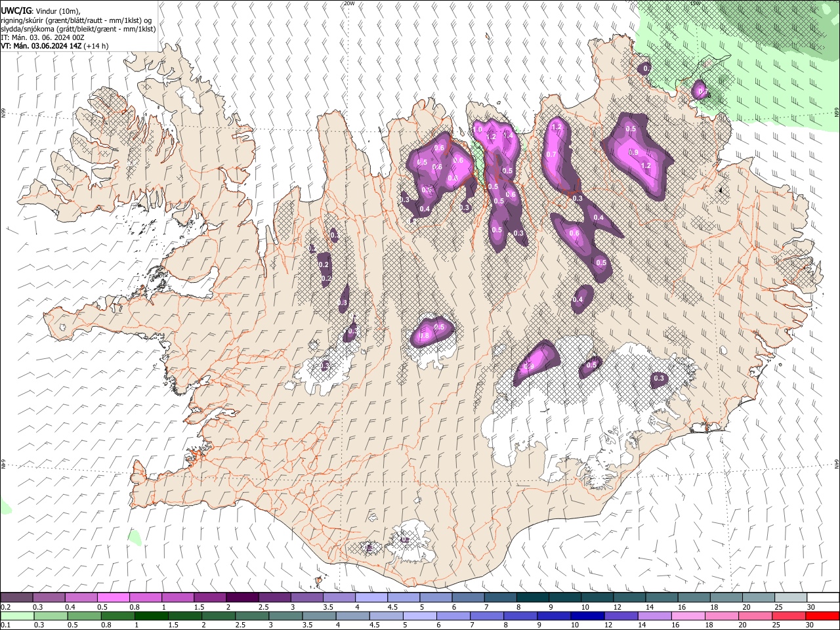840x630 pixels.
Task: Click the '1.2' value directly above the 0.7 label
Action: [x=557, y=127]
